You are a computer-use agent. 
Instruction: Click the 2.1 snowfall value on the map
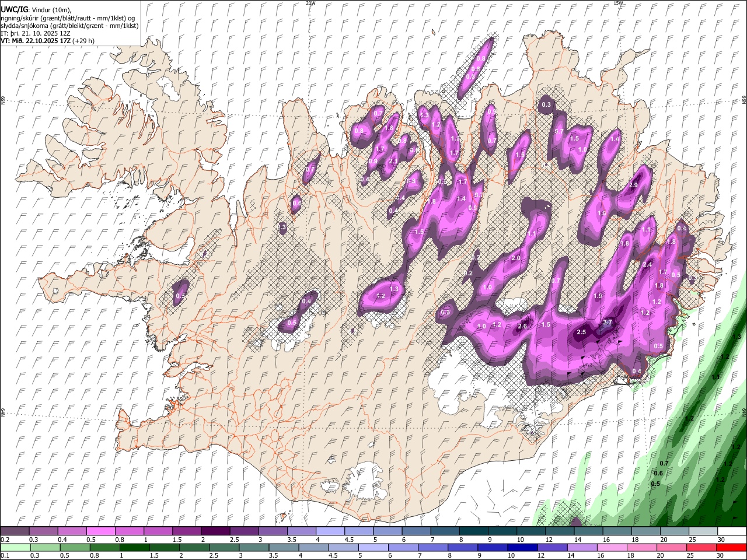tap(393, 161)
